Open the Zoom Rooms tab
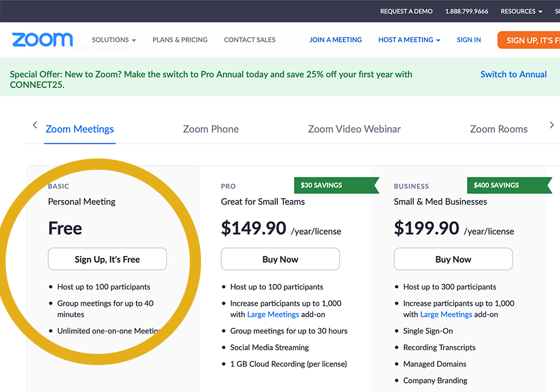The height and width of the screenshot is (392, 560). (x=498, y=129)
